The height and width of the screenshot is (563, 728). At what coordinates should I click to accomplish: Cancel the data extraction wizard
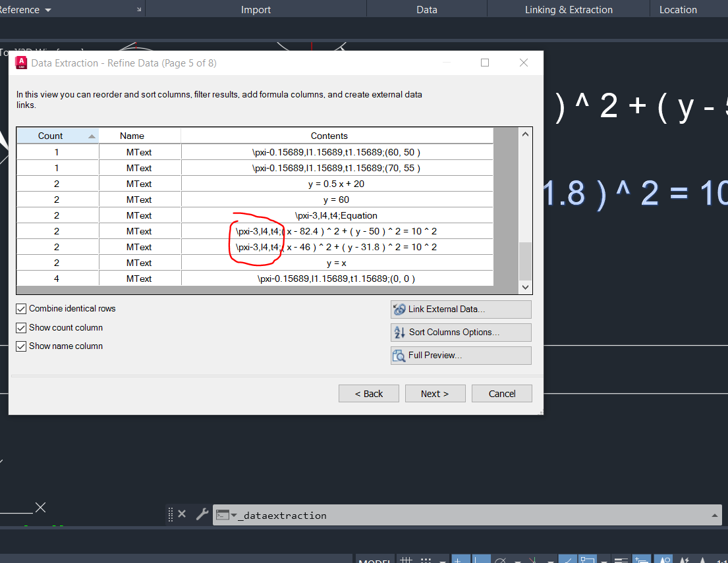click(x=502, y=394)
